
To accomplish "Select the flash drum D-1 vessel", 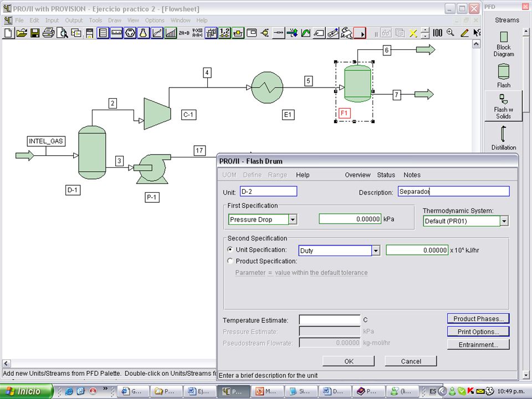I will 92,152.
